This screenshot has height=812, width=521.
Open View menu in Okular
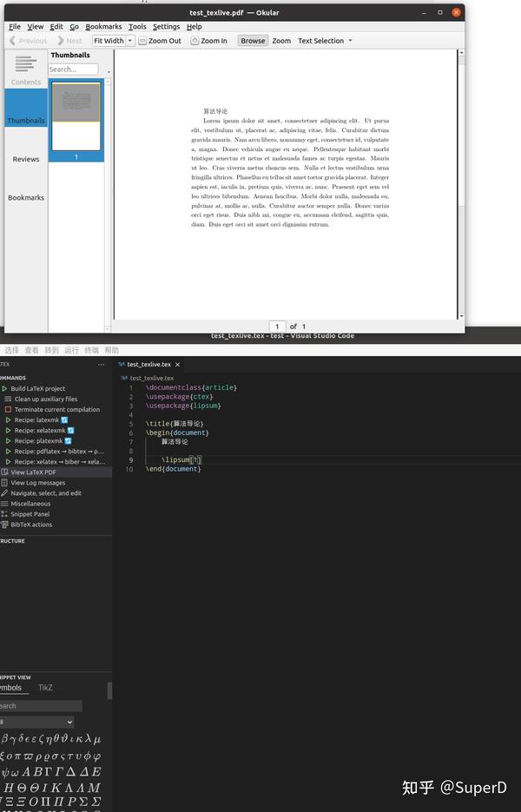36,26
